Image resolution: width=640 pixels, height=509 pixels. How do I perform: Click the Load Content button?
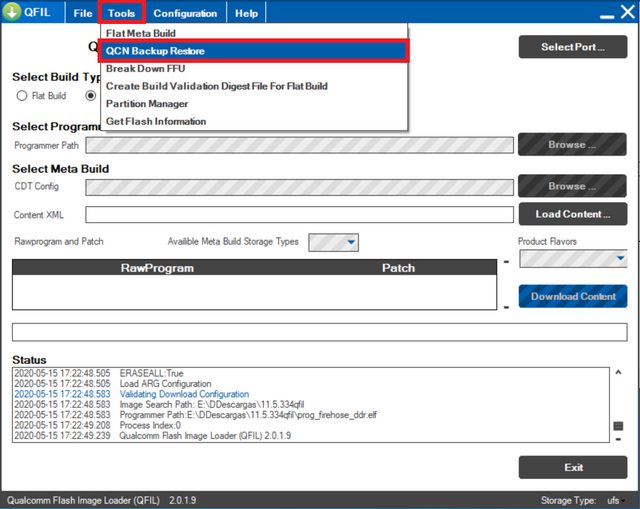[573, 214]
